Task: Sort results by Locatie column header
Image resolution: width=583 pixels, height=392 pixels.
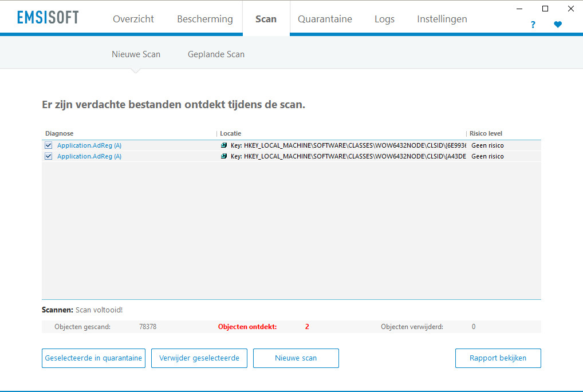Action: pyautogui.click(x=231, y=133)
